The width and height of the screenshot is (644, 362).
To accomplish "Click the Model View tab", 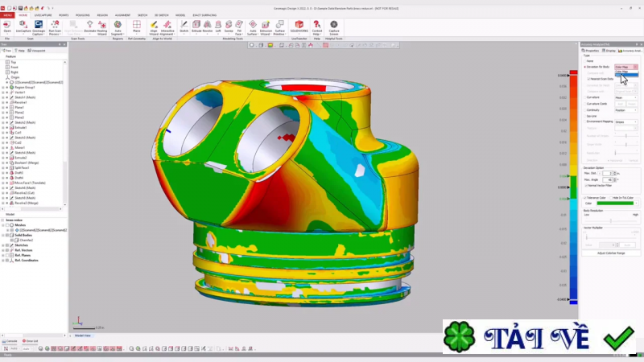I will pyautogui.click(x=83, y=335).
